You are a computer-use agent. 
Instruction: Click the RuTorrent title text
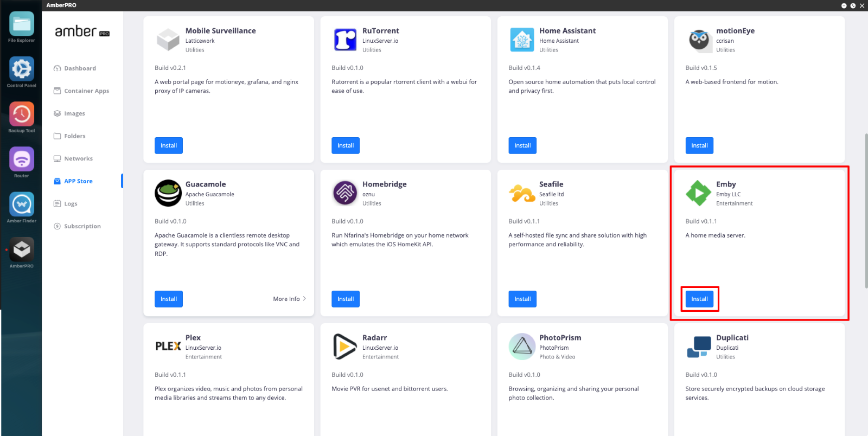pos(381,31)
